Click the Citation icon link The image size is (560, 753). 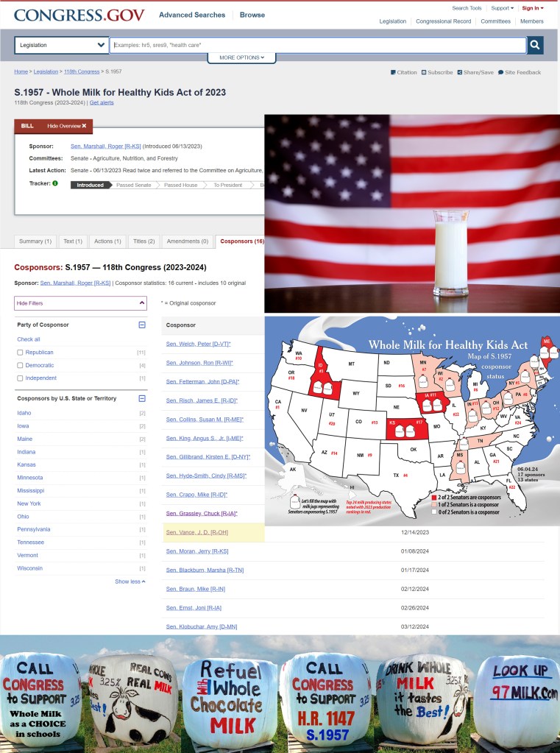pyautogui.click(x=393, y=72)
